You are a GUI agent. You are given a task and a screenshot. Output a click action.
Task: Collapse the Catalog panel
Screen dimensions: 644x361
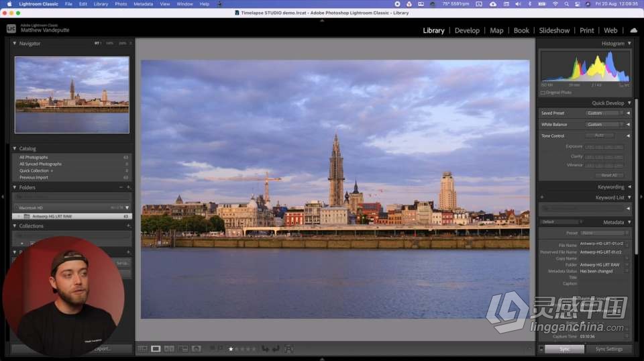pyautogui.click(x=14, y=149)
